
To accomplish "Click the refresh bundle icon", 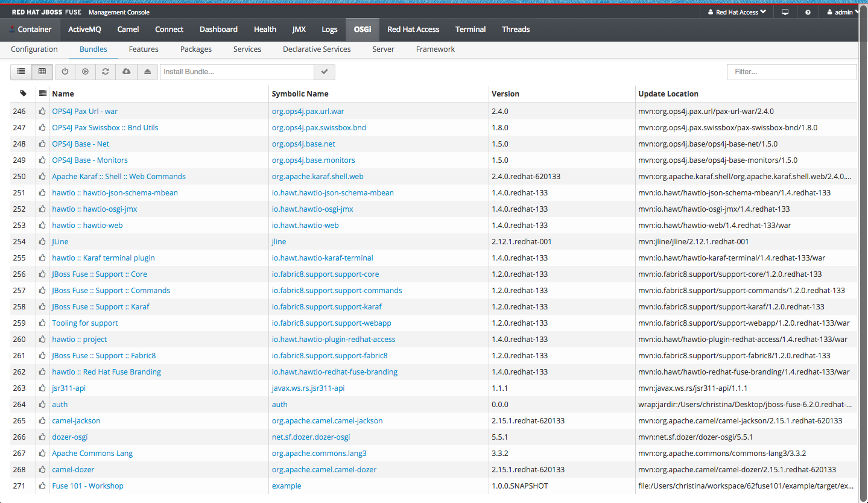I will (106, 72).
